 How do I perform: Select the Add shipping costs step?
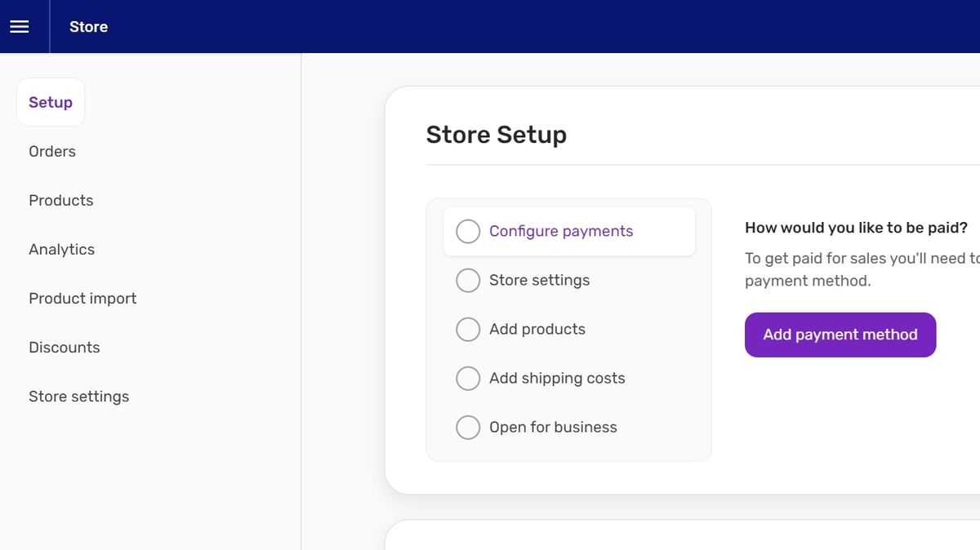(x=557, y=378)
